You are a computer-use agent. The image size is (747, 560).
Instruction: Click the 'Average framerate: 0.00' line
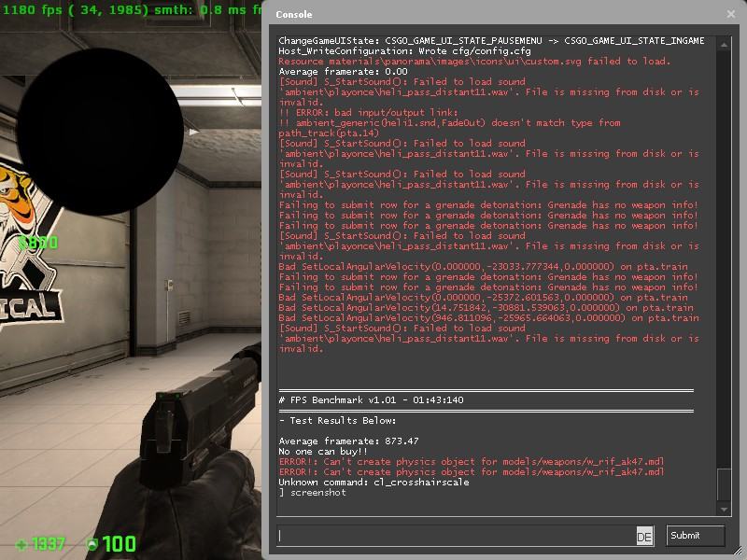343,72
